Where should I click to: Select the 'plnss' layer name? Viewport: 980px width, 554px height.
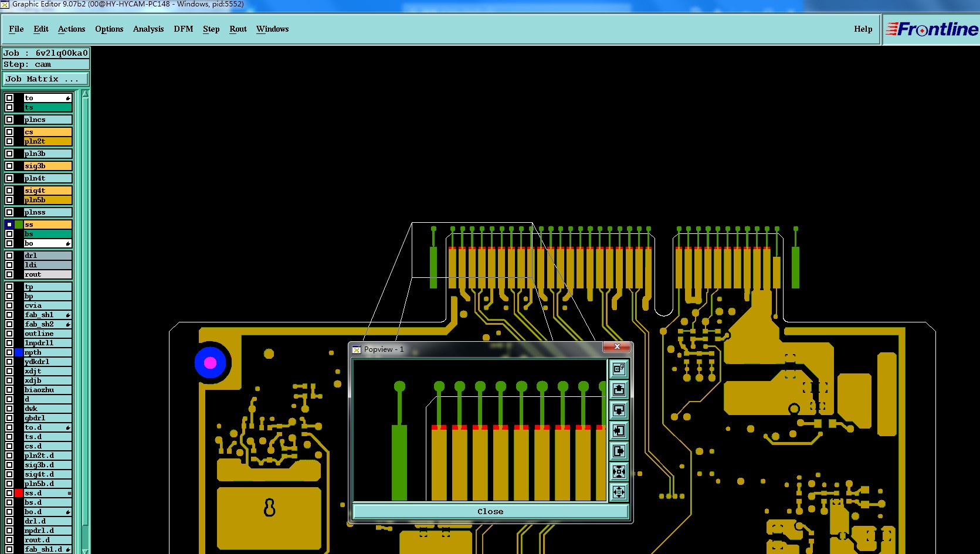pyautogui.click(x=48, y=212)
